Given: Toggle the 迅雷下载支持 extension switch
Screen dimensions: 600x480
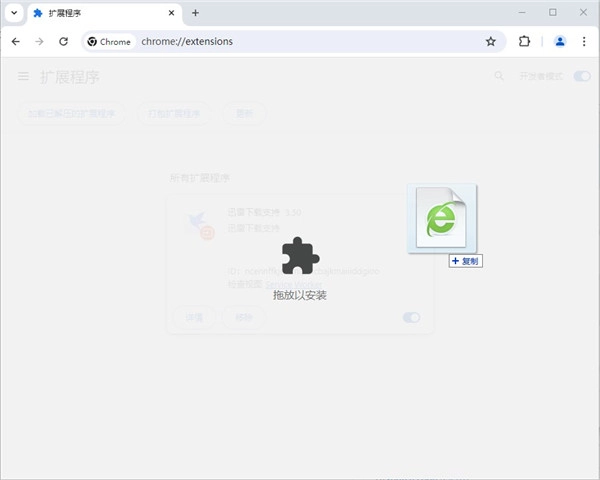Looking at the screenshot, I should click(x=411, y=317).
